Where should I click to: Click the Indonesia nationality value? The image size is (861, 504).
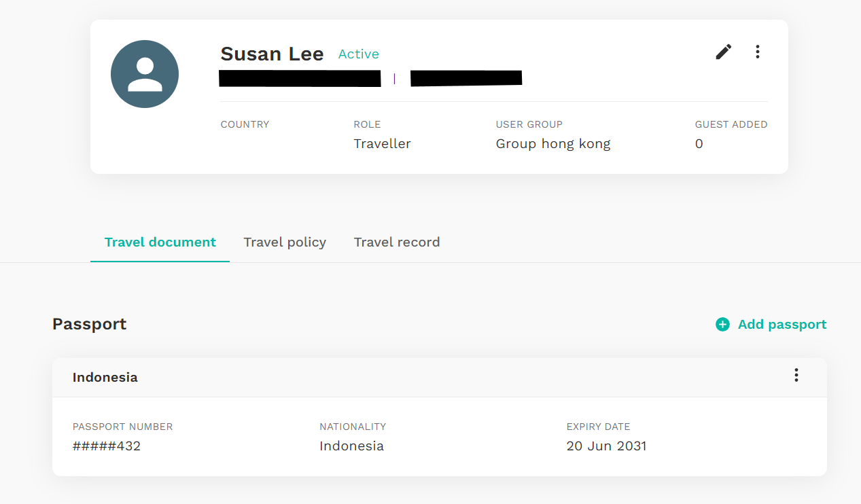[x=351, y=446]
